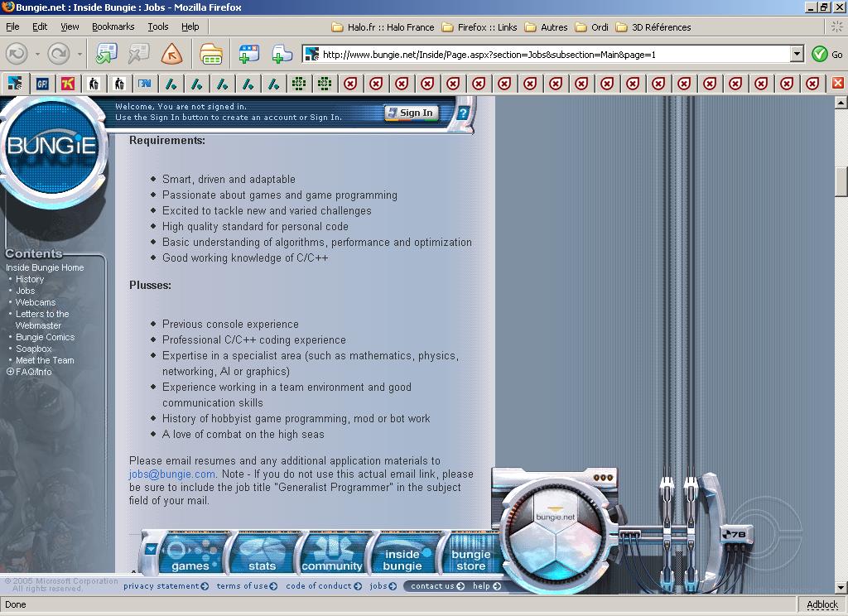
Task: Click the Back navigation button
Action: point(17,54)
